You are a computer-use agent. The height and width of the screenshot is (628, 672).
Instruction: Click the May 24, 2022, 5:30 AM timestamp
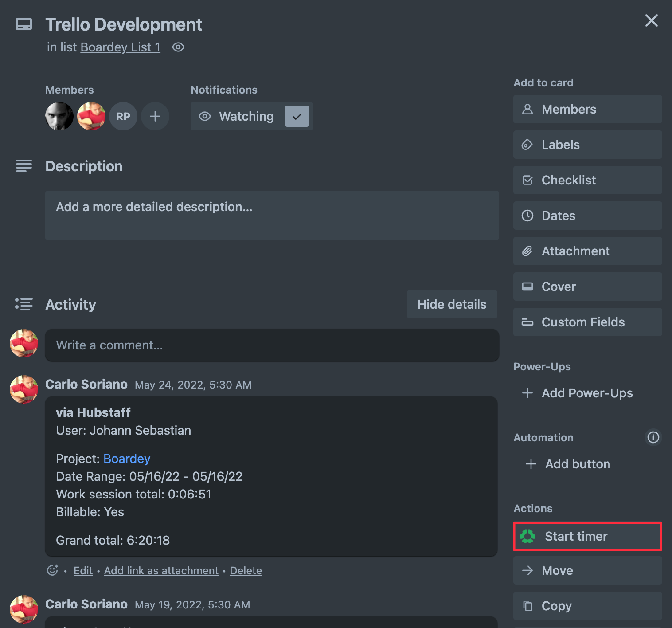coord(193,385)
